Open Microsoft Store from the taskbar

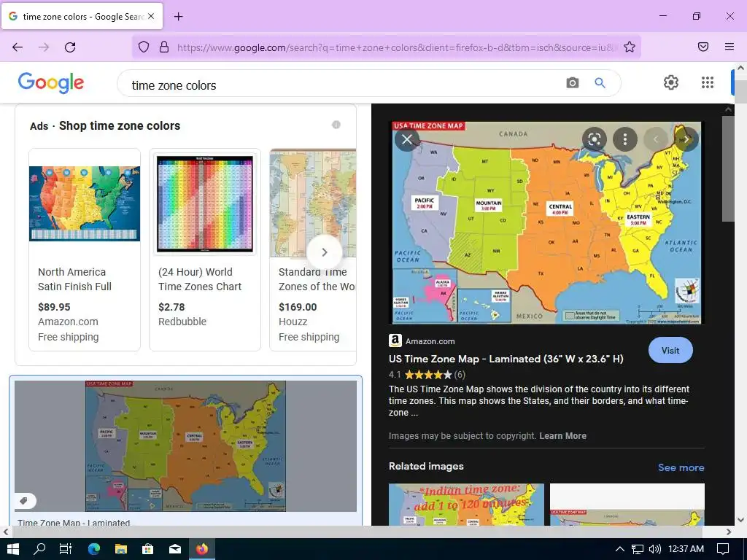click(147, 548)
